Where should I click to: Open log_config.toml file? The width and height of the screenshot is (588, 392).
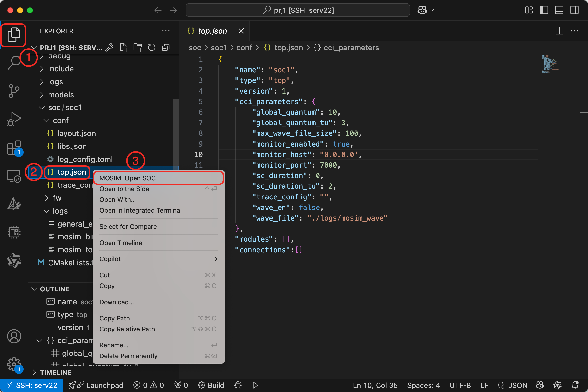pos(85,159)
